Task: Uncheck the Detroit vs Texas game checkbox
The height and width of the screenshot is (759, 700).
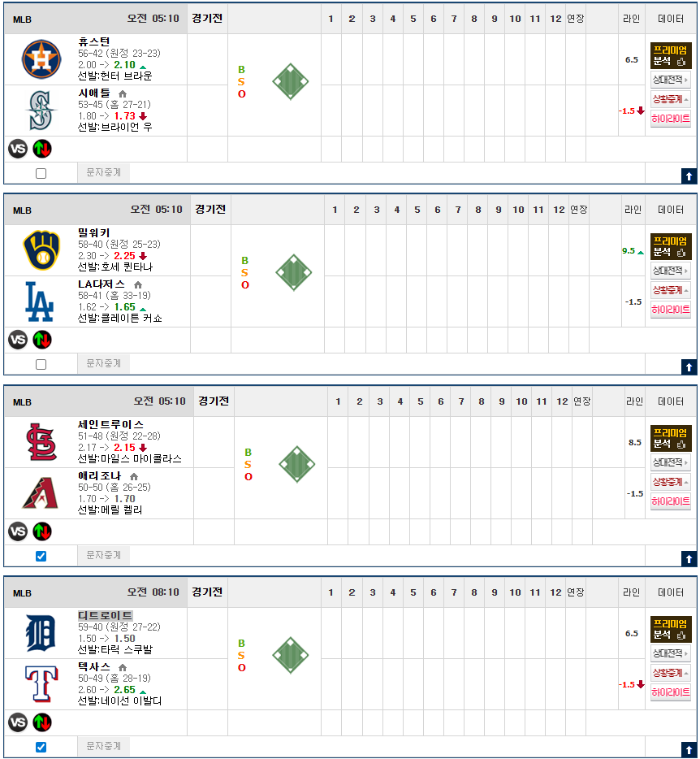Action: (x=41, y=747)
